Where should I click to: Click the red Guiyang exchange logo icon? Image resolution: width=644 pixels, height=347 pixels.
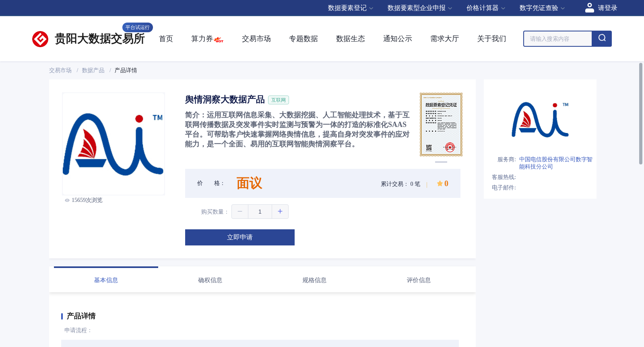tap(40, 39)
